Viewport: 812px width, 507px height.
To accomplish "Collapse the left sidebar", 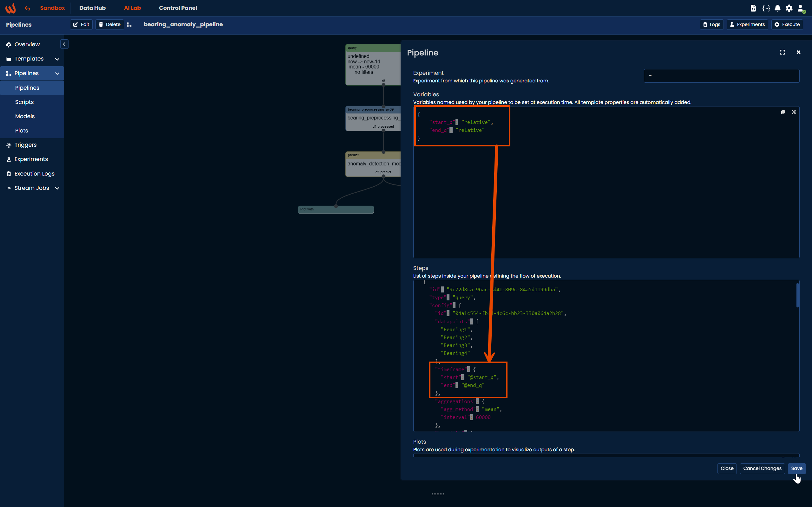I will [x=64, y=44].
